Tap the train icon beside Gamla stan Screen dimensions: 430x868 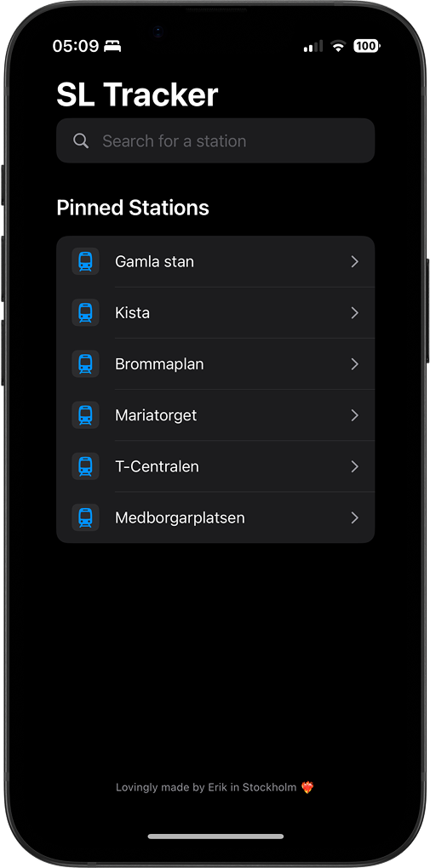pos(85,261)
